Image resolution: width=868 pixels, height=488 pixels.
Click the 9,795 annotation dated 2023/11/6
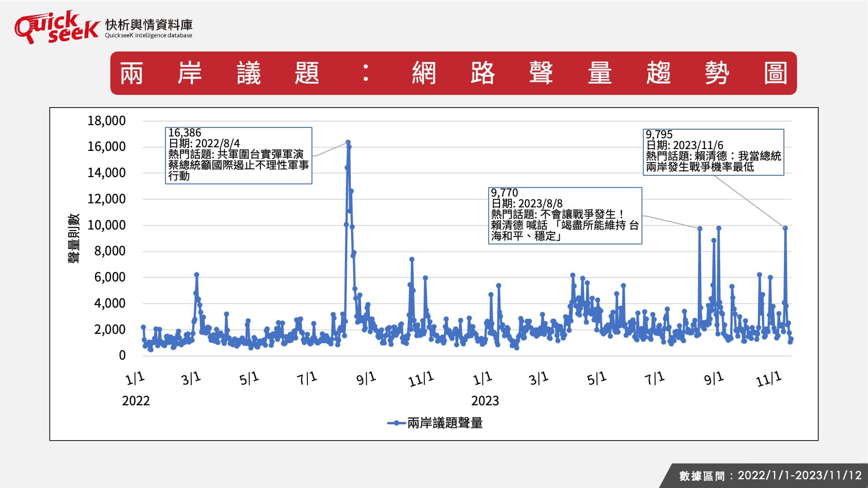click(713, 152)
